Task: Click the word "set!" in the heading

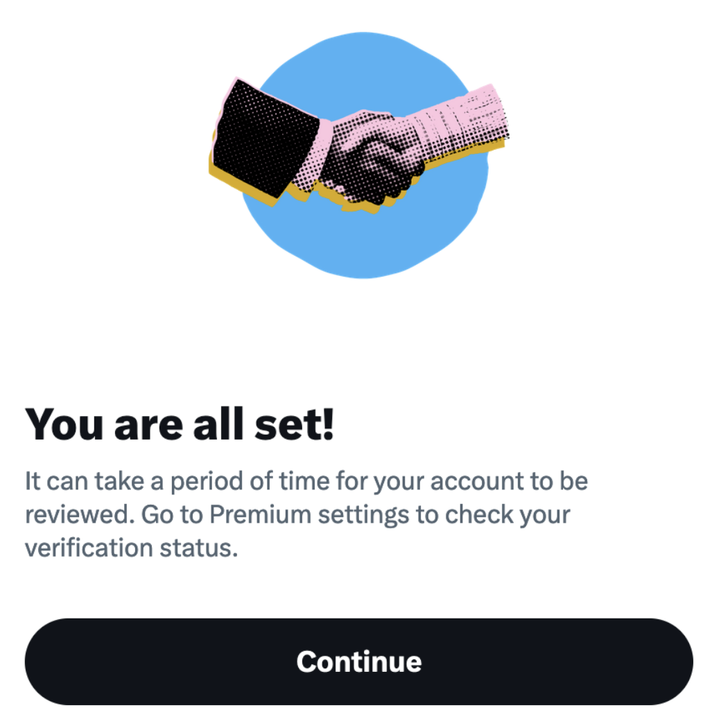Action: pyautogui.click(x=295, y=424)
